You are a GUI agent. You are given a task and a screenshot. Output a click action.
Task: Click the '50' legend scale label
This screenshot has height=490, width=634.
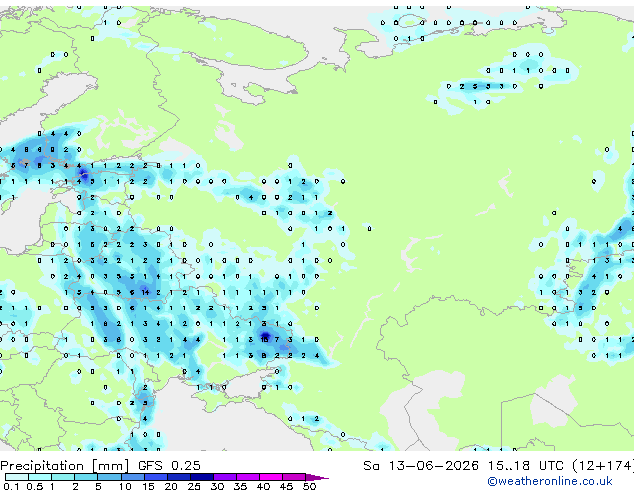309,486
